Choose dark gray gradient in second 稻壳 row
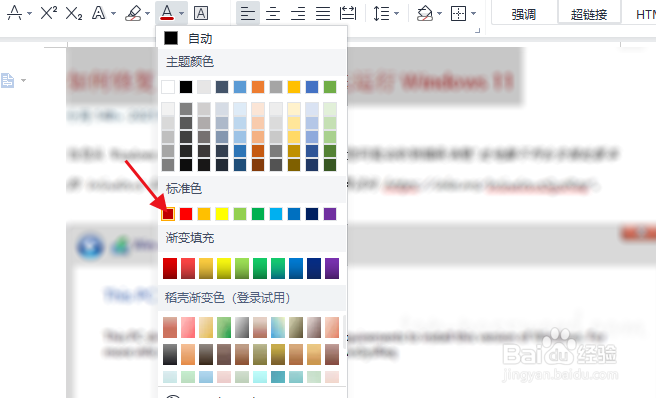The height and width of the screenshot is (398, 656). click(170, 354)
